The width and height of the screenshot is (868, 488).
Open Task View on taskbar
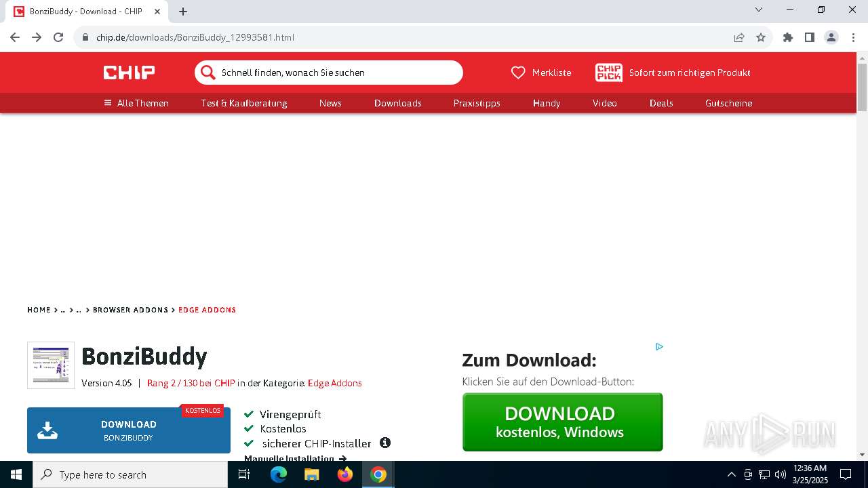[244, 474]
